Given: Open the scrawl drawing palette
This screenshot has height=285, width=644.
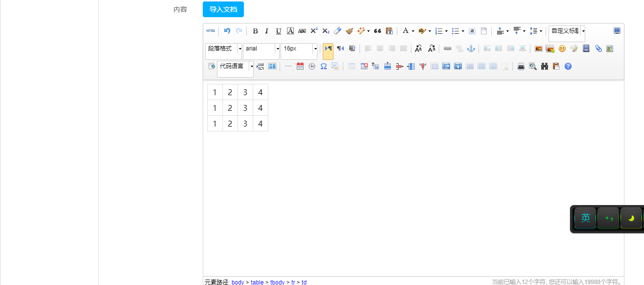Looking at the screenshot, I should (574, 49).
